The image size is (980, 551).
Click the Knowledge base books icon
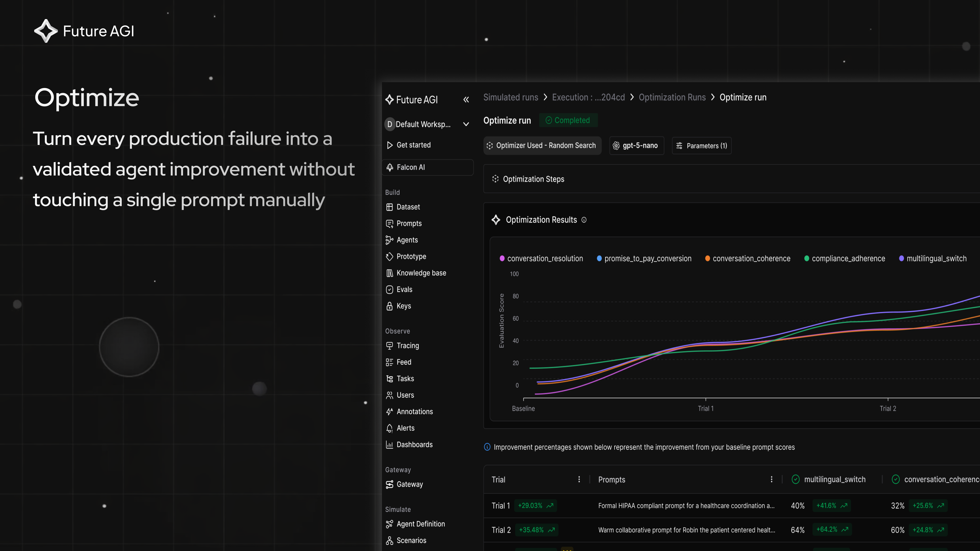tap(389, 273)
